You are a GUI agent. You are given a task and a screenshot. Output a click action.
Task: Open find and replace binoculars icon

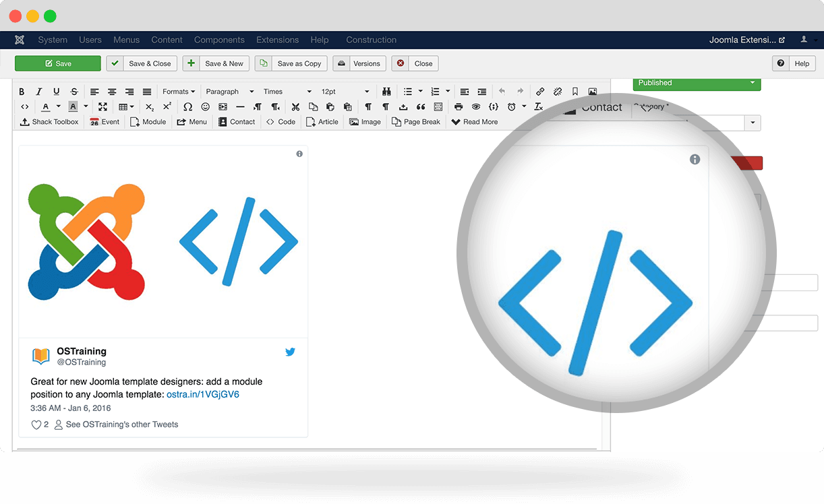[x=387, y=91]
